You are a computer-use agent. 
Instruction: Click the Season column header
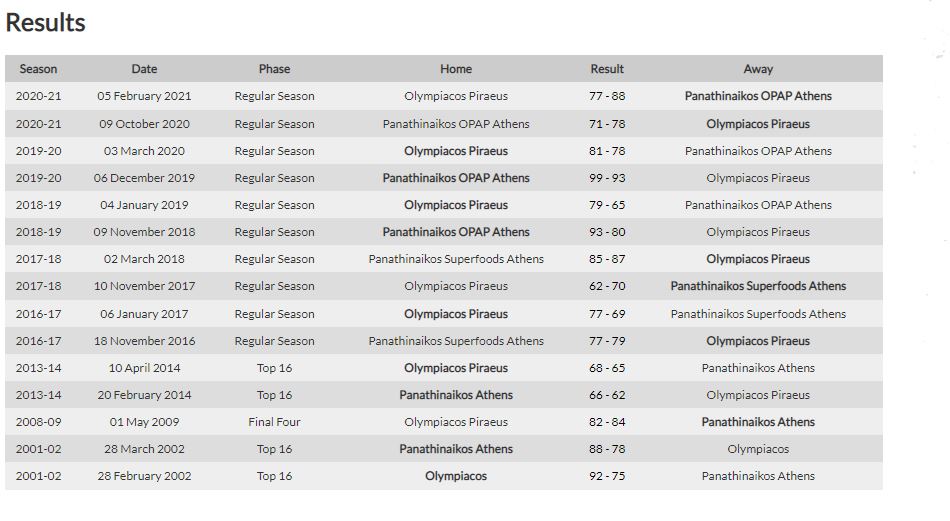(x=38, y=69)
